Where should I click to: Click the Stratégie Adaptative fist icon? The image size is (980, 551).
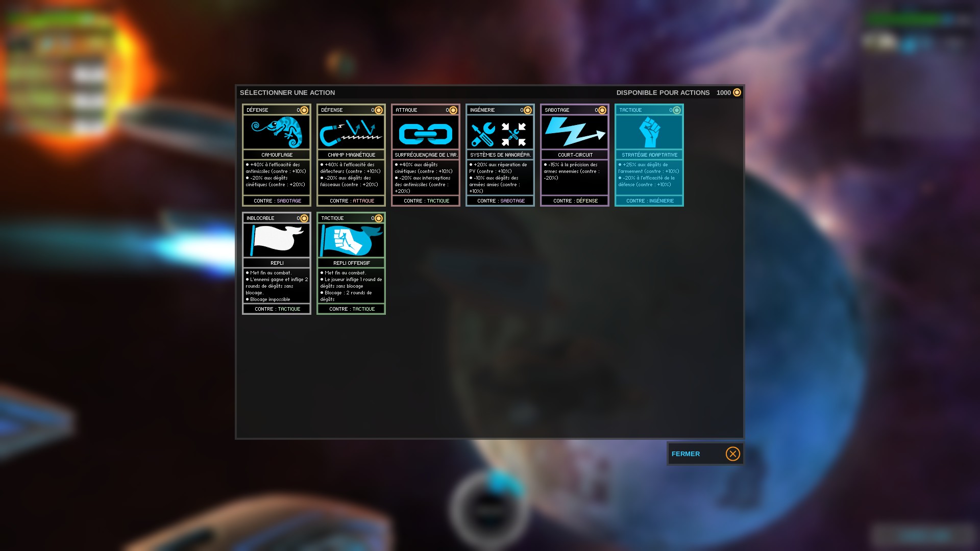coord(649,132)
